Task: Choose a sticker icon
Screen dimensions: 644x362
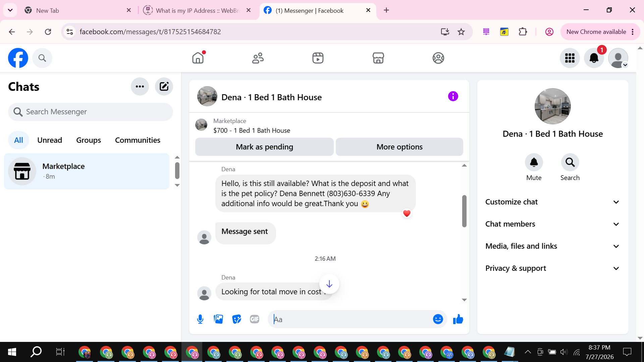Action: point(236,319)
